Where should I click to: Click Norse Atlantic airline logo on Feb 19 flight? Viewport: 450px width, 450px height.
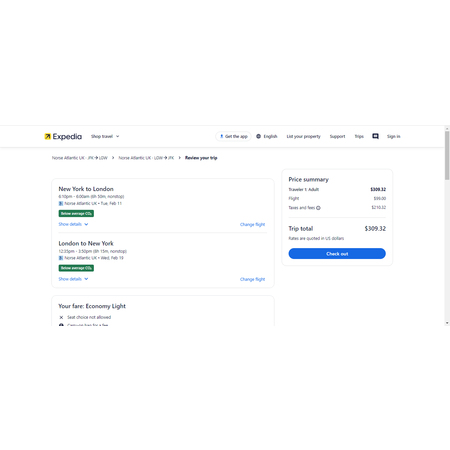pyautogui.click(x=61, y=258)
